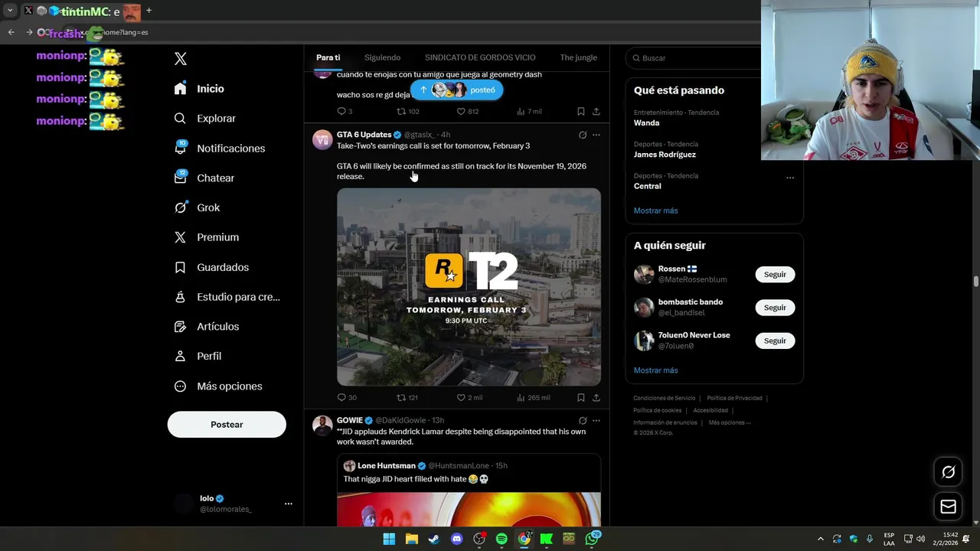Bookmark the geometry dash post

(581, 111)
